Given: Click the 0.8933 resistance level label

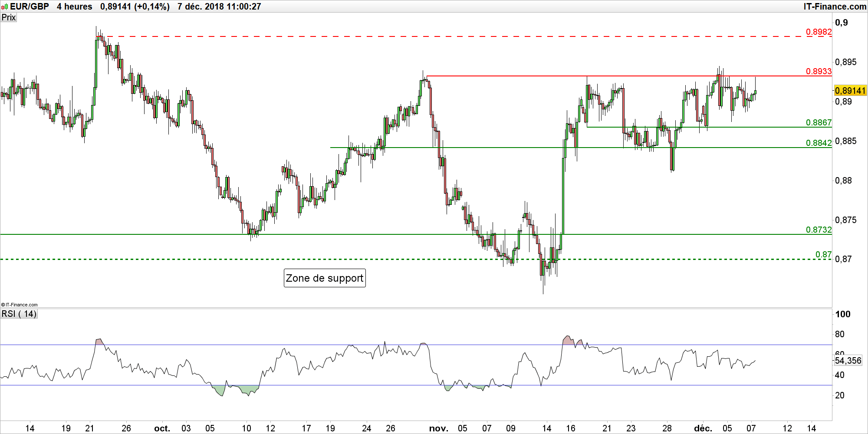Looking at the screenshot, I should (819, 71).
